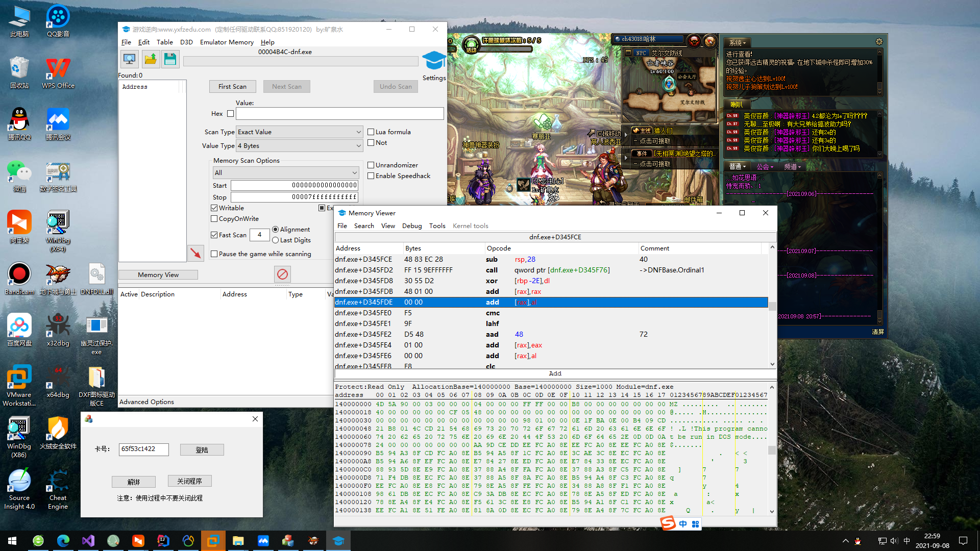Expand the Scan Type dropdown
980x551 pixels.
coord(300,132)
